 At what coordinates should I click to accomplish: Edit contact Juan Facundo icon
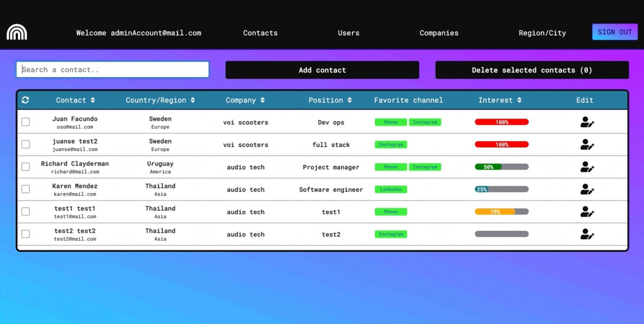pos(587,122)
